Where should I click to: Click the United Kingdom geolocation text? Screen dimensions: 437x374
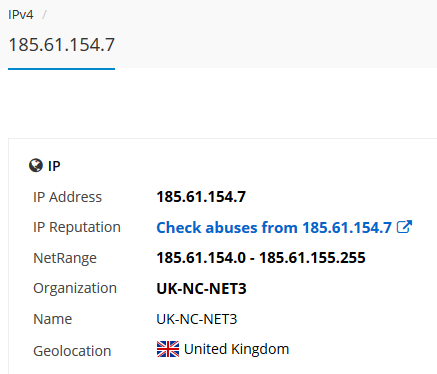click(x=236, y=349)
